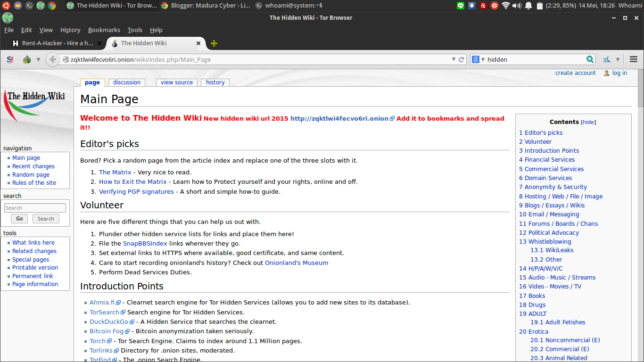Screen dimensions: 644x362
Task: Click the blue extension icon beside the menu button
Action: tap(606, 59)
